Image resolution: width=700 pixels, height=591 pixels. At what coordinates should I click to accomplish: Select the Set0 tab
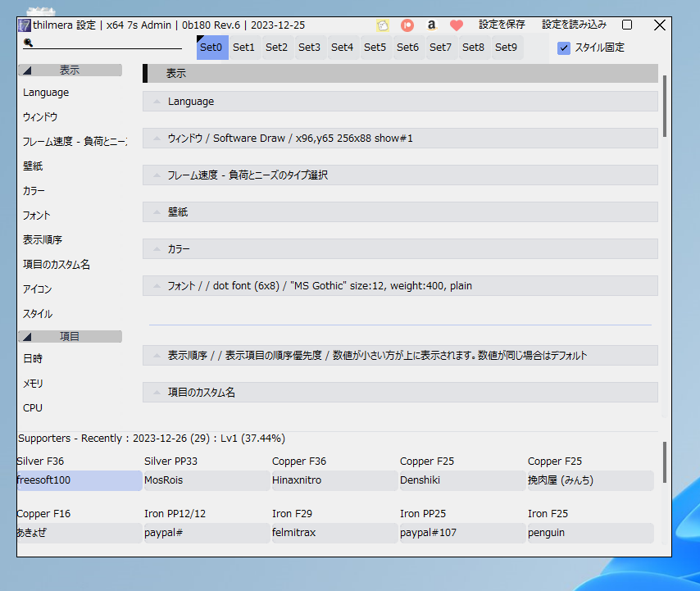point(212,48)
